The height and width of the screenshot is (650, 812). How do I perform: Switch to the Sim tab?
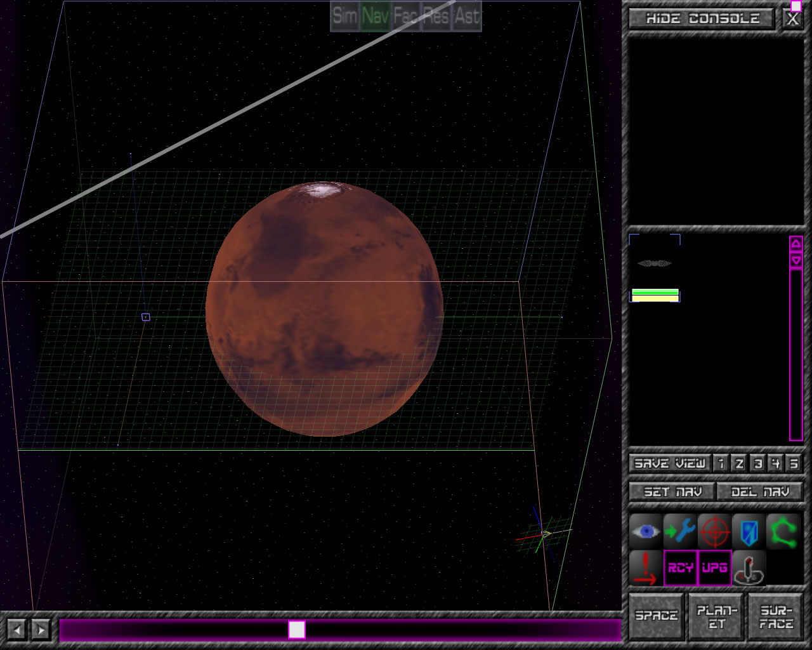pos(345,16)
